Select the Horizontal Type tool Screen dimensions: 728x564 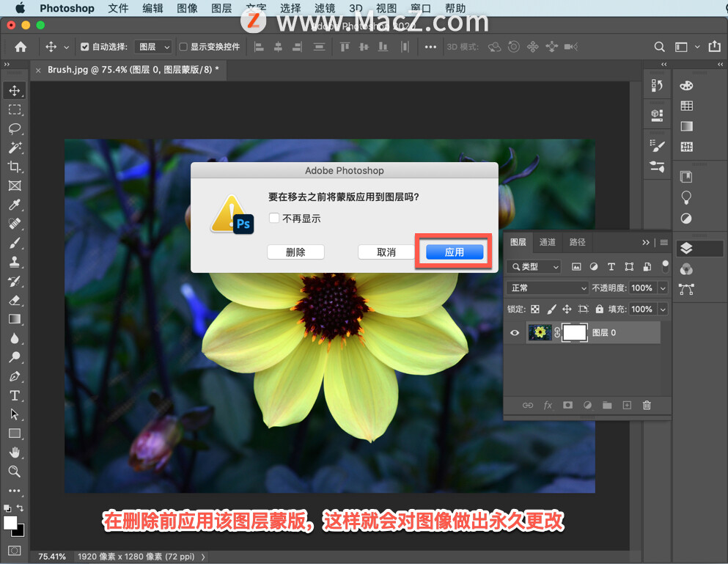pos(15,395)
